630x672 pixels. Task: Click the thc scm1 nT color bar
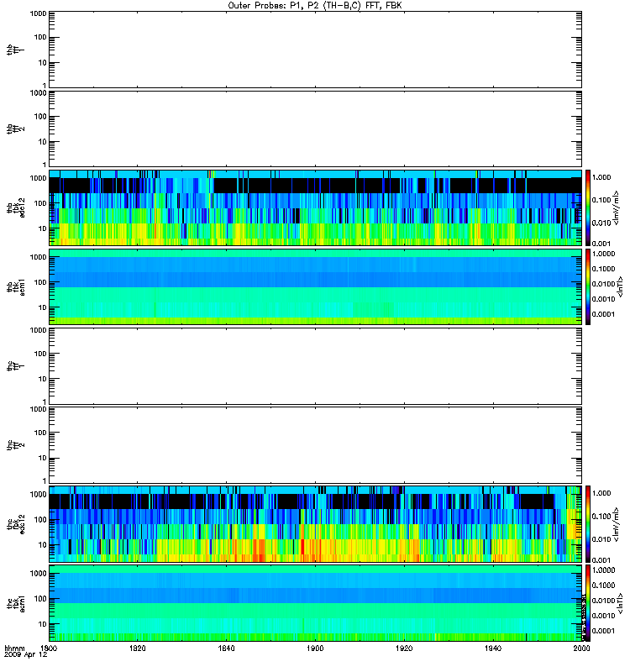click(588, 603)
